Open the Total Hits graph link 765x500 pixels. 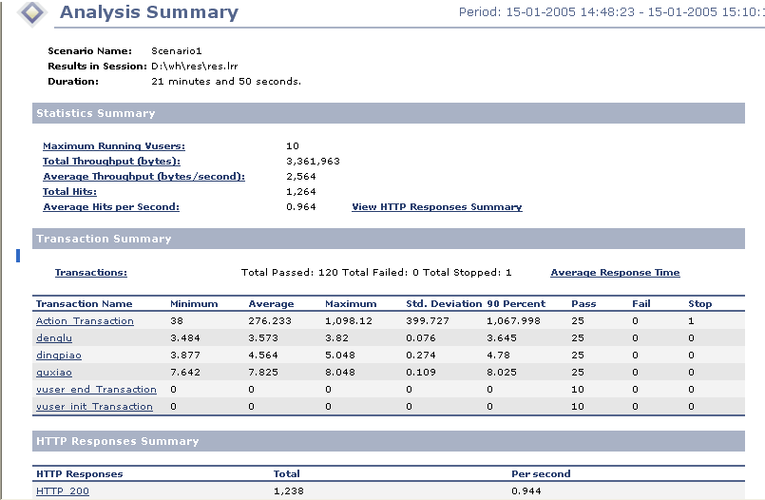69,191
